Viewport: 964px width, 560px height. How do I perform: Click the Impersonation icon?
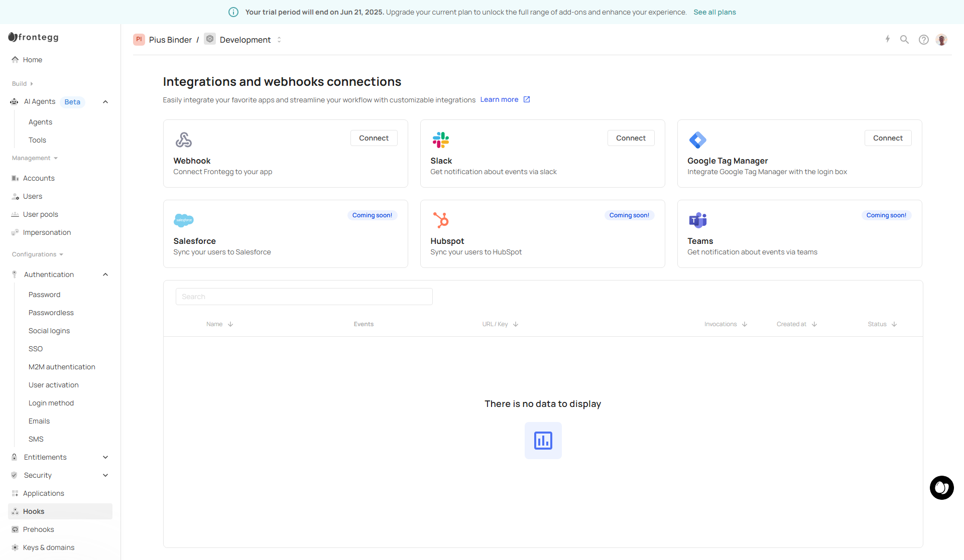point(15,232)
